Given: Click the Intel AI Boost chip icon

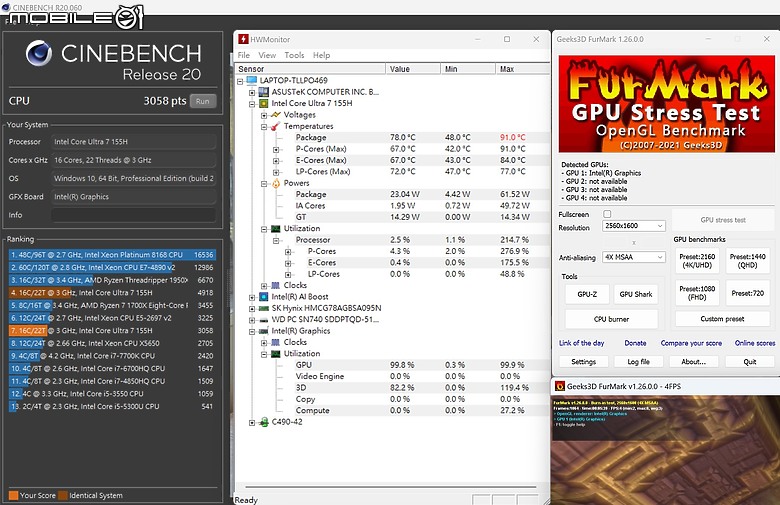Looking at the screenshot, I should pyautogui.click(x=264, y=297).
